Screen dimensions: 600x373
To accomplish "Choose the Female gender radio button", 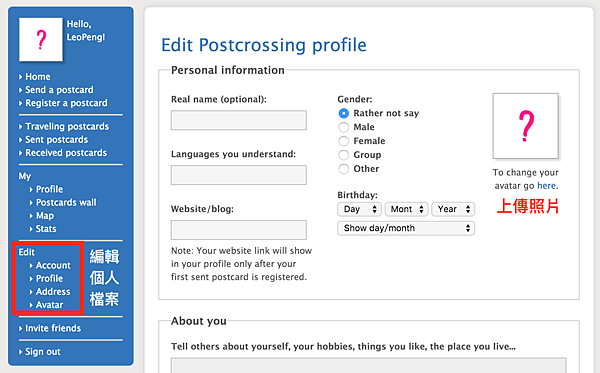I will (x=344, y=141).
